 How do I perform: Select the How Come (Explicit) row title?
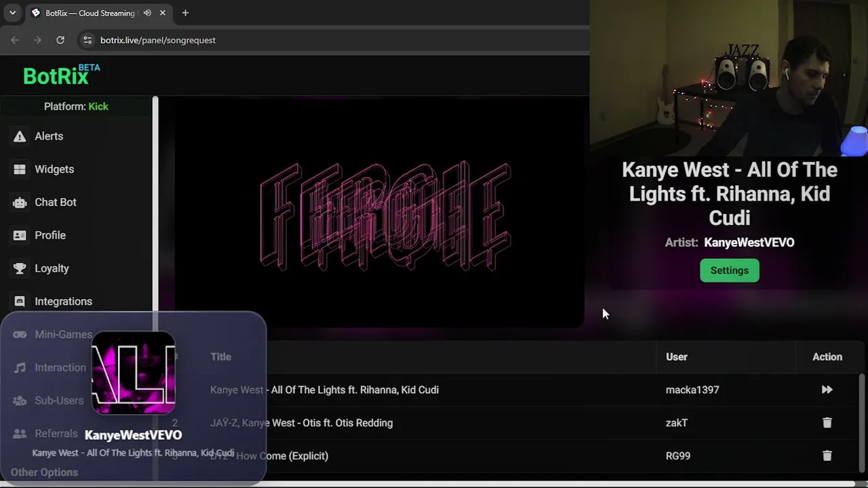269,456
